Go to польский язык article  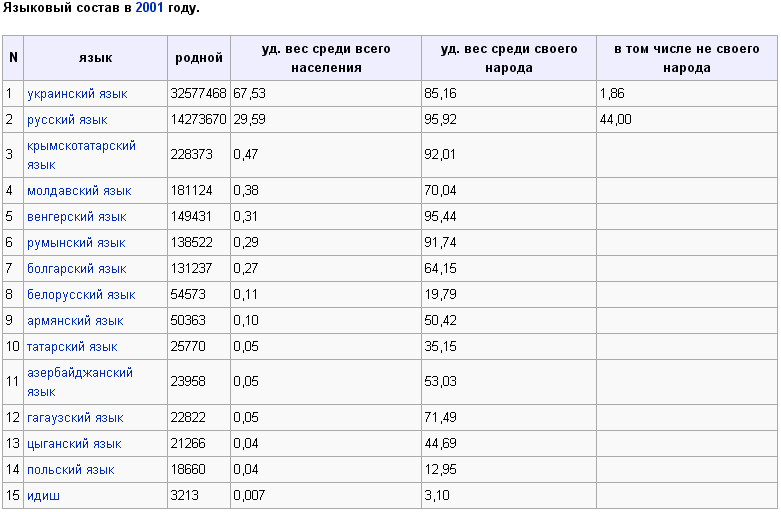point(71,470)
